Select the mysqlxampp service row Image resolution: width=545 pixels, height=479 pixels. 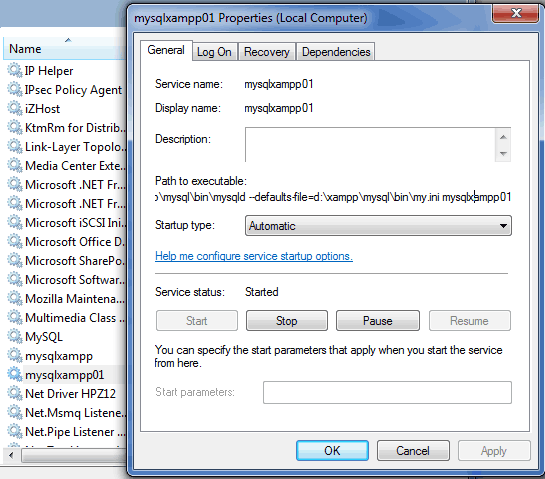pyautogui.click(x=59, y=356)
